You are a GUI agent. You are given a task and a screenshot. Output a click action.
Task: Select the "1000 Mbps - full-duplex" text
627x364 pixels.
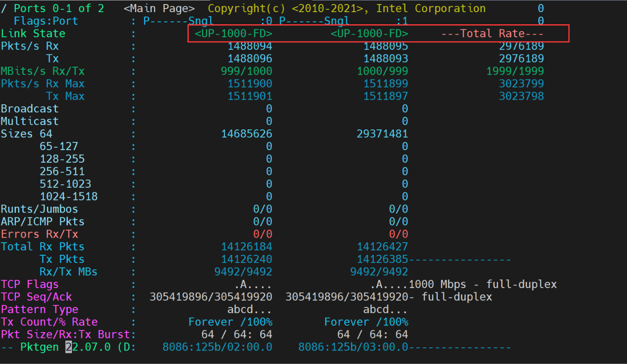(x=483, y=284)
